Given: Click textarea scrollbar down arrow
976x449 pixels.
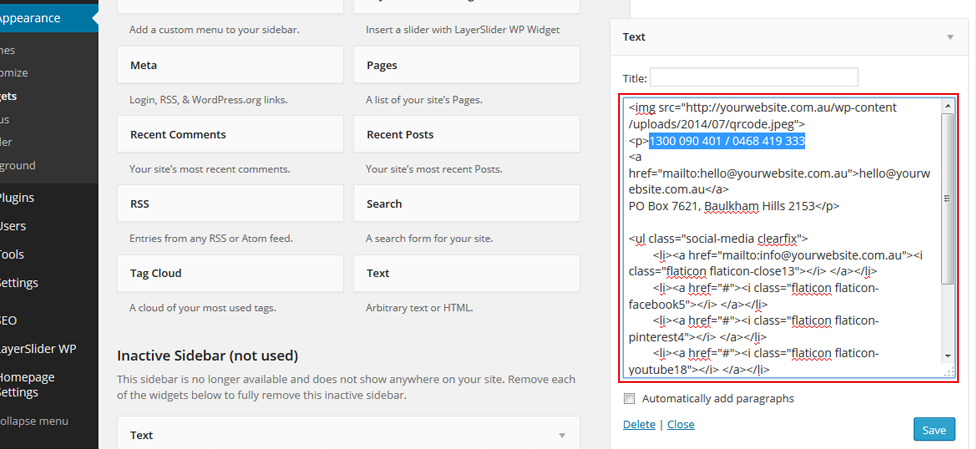Looking at the screenshot, I should point(948,356).
